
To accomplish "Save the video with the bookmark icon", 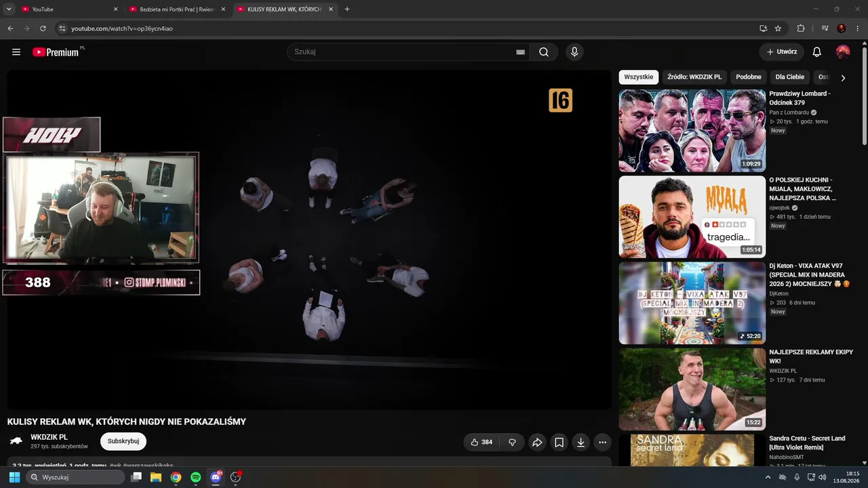I will 559,442.
